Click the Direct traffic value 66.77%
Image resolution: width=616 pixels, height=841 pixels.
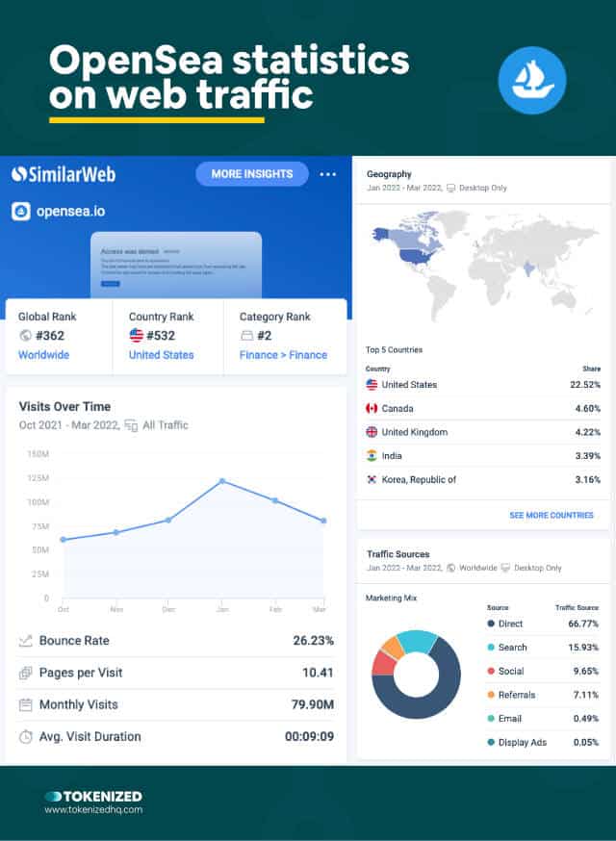tap(583, 624)
